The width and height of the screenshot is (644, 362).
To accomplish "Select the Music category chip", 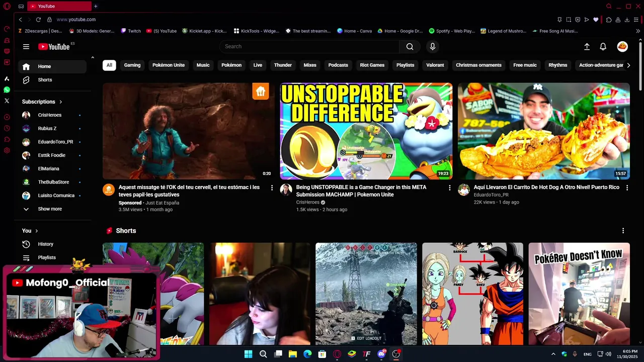I will [203, 65].
